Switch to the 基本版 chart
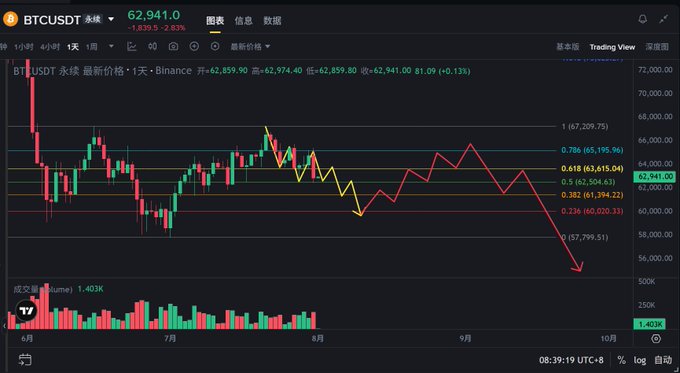The width and height of the screenshot is (680, 373). 568,47
